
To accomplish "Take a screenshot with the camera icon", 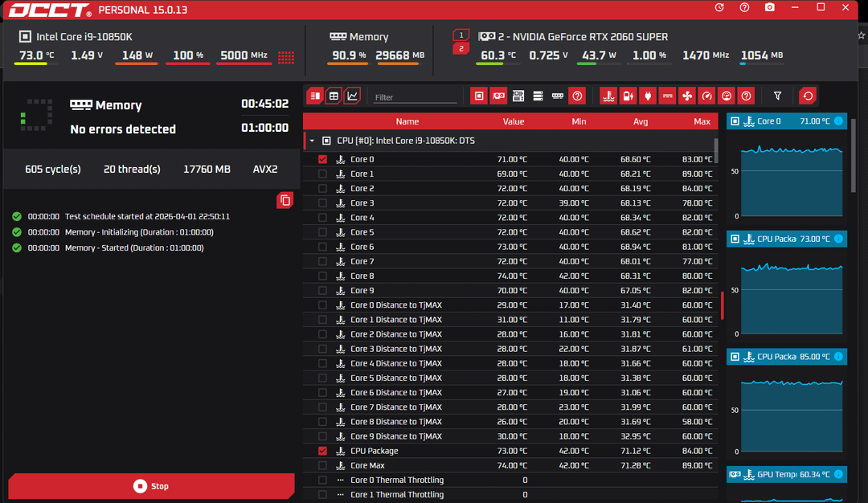I will pyautogui.click(x=770, y=7).
